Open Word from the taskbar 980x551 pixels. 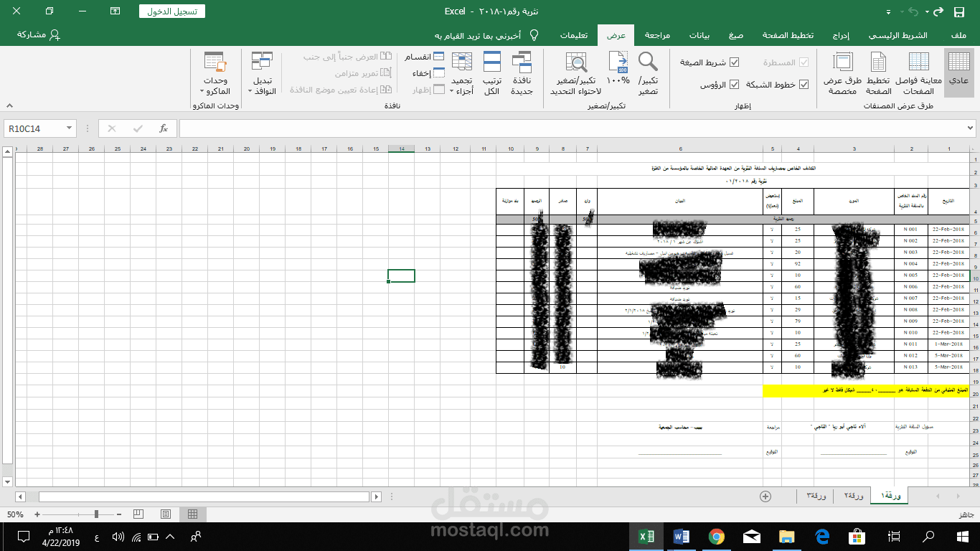pyautogui.click(x=681, y=536)
